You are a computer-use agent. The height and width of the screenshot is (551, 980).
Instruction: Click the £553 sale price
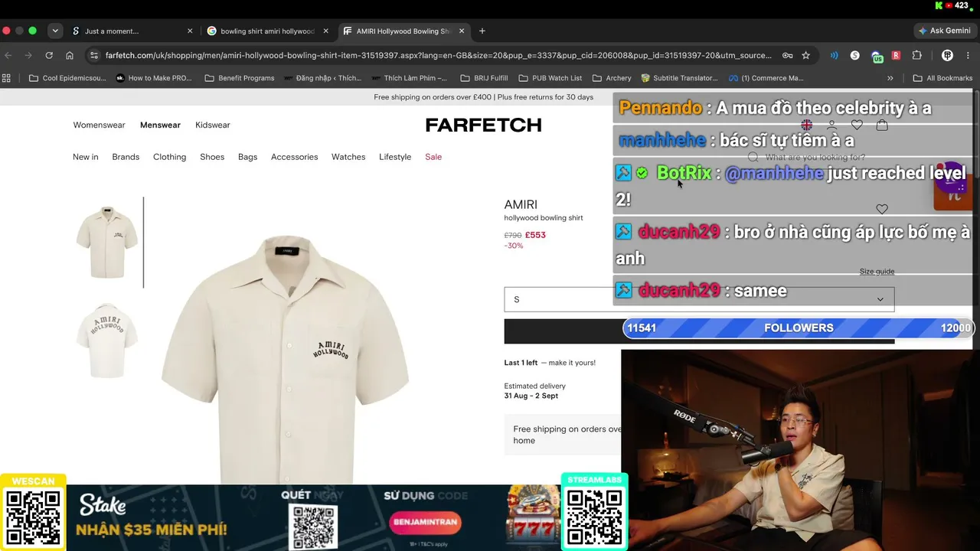click(535, 235)
